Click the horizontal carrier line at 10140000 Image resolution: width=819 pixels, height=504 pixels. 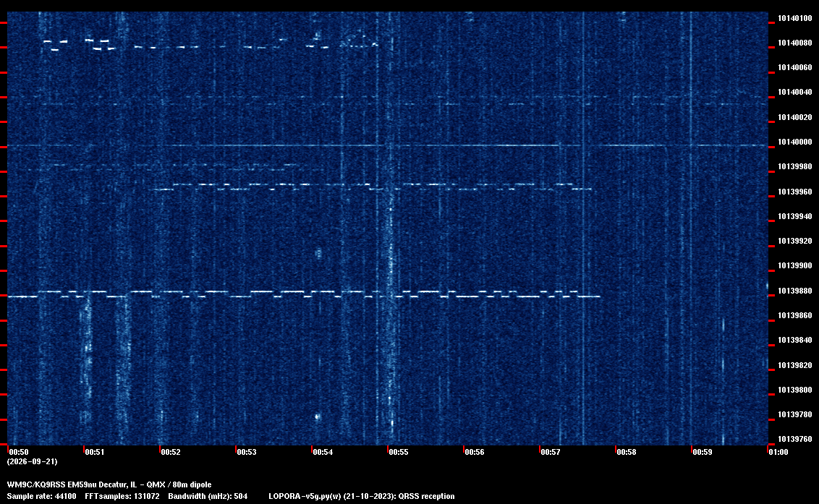(388, 145)
